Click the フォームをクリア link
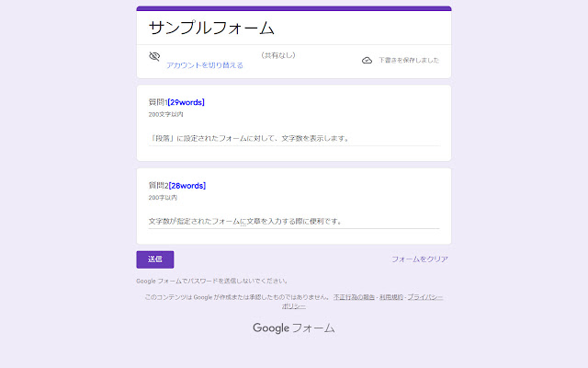 [x=420, y=259]
